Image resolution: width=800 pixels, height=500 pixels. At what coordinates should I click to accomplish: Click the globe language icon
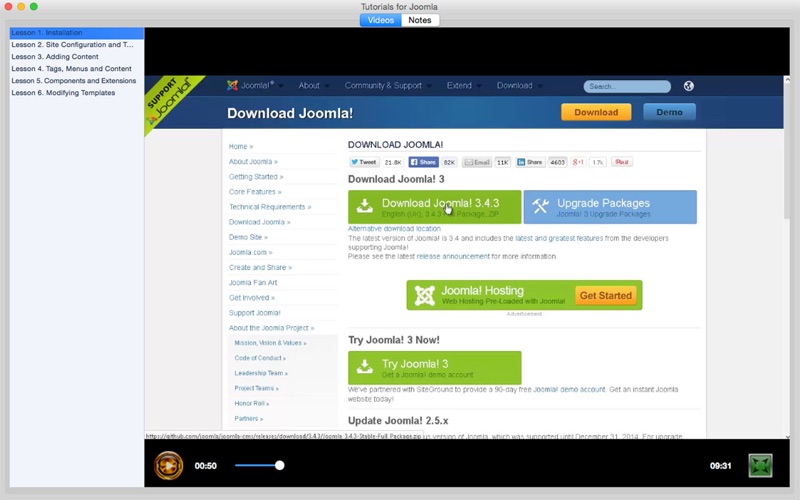(688, 86)
